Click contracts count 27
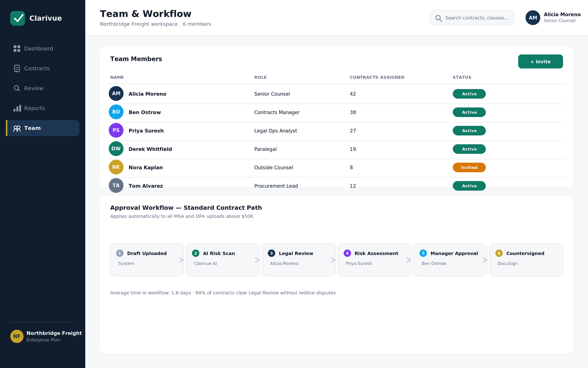The width and height of the screenshot is (588, 368). (x=353, y=131)
